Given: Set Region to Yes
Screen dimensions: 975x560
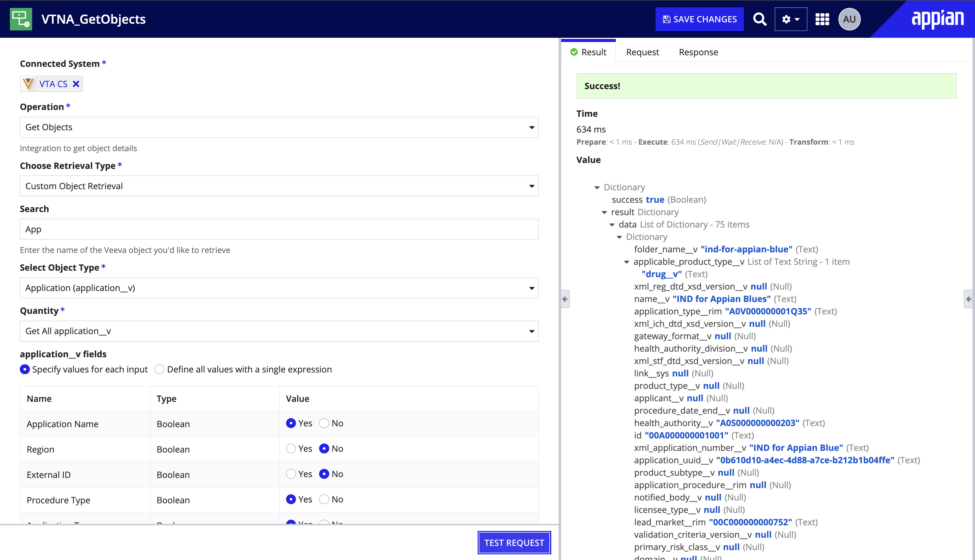Looking at the screenshot, I should coord(291,448).
